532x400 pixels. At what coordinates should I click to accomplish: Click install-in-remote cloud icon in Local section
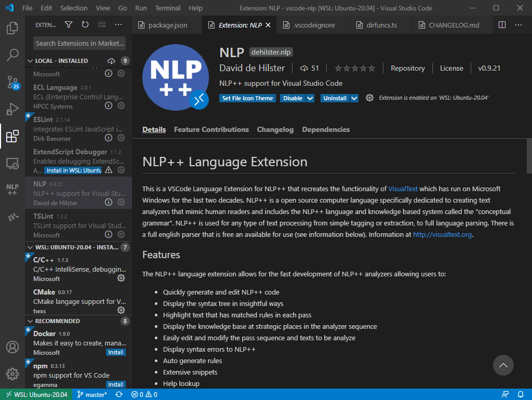pos(111,61)
